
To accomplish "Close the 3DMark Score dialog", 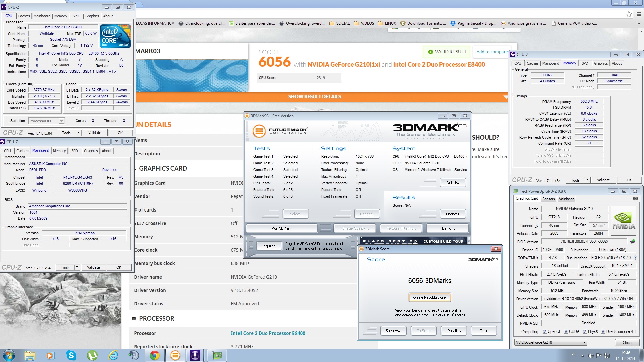I will click(496, 249).
